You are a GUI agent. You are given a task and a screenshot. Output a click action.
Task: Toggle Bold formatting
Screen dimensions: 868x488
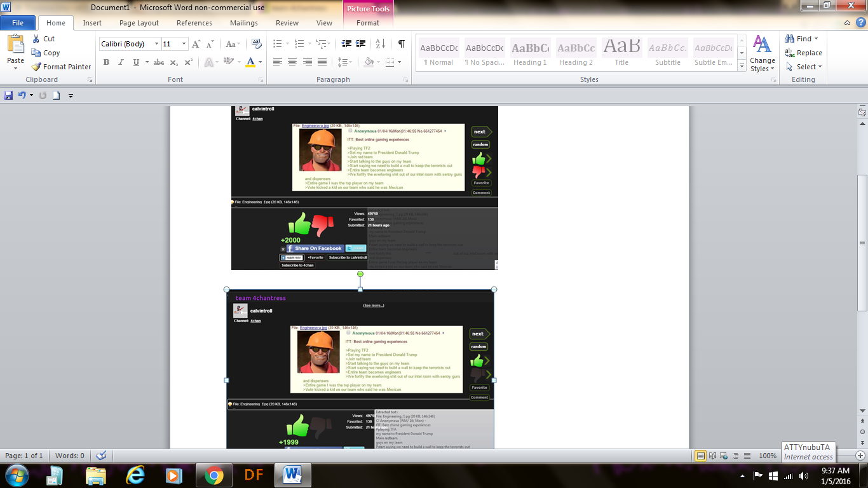coord(106,62)
